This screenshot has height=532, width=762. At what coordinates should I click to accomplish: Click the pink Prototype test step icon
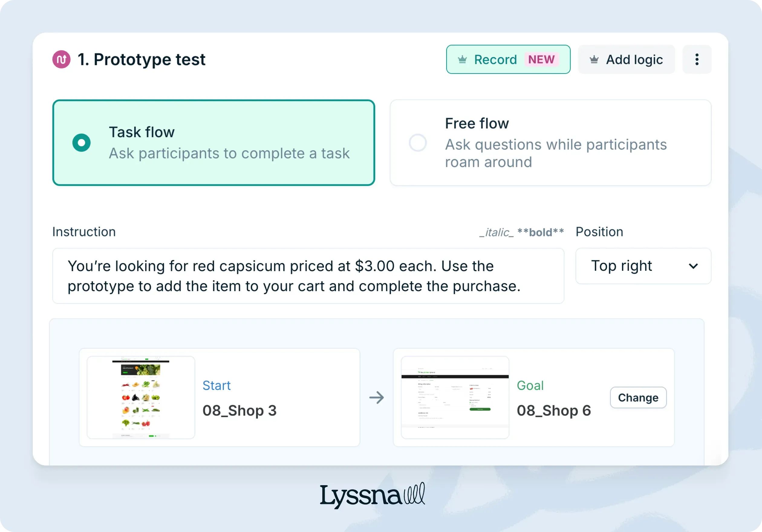61,59
